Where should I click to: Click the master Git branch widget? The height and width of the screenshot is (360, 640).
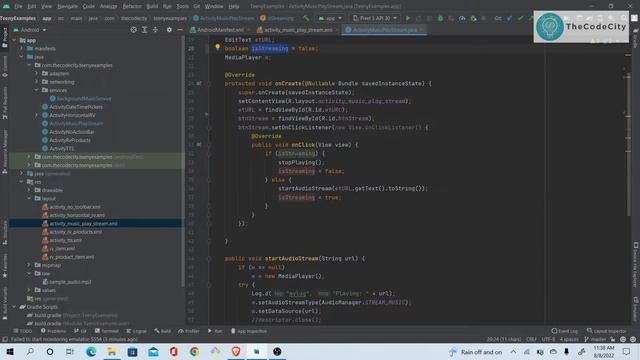click(x=596, y=339)
